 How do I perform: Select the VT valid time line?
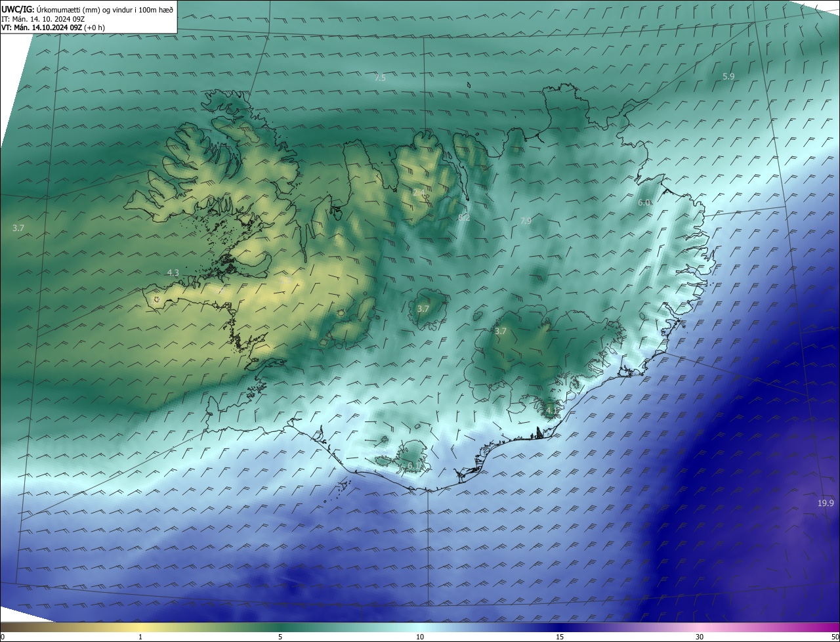tap(53, 28)
